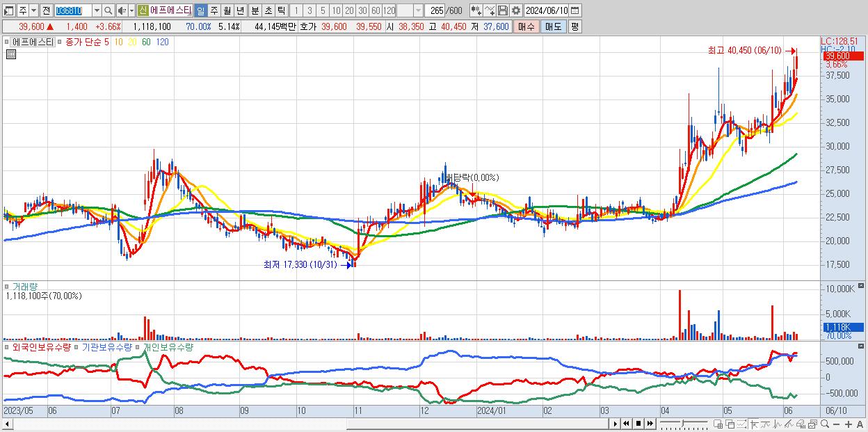Click the 전 button
This screenshot has width=868, height=432.
pos(46,10)
